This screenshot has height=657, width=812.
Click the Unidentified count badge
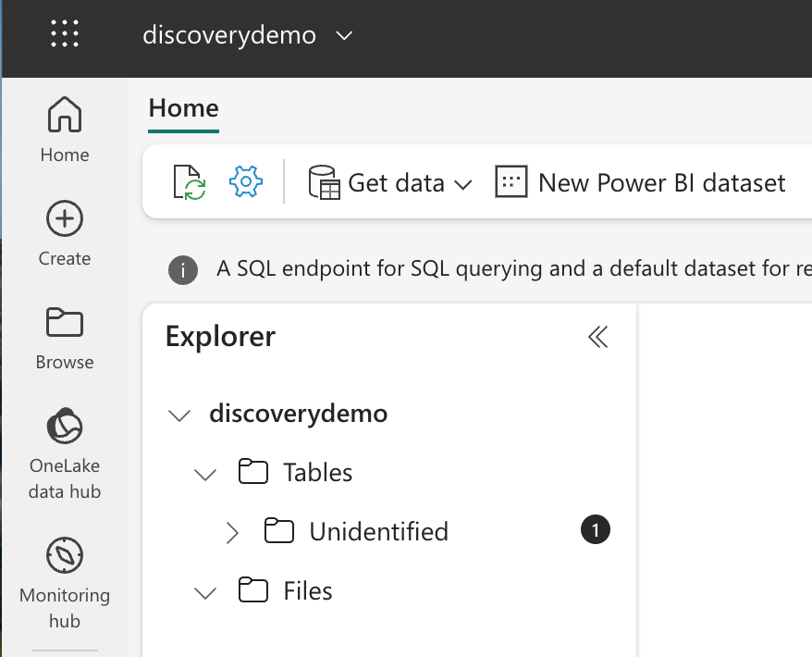coord(596,530)
